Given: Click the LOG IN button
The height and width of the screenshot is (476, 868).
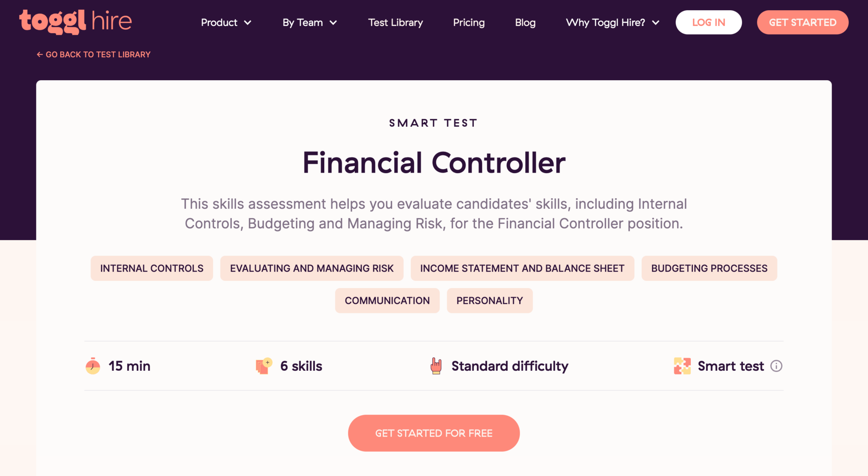Looking at the screenshot, I should pyautogui.click(x=708, y=22).
